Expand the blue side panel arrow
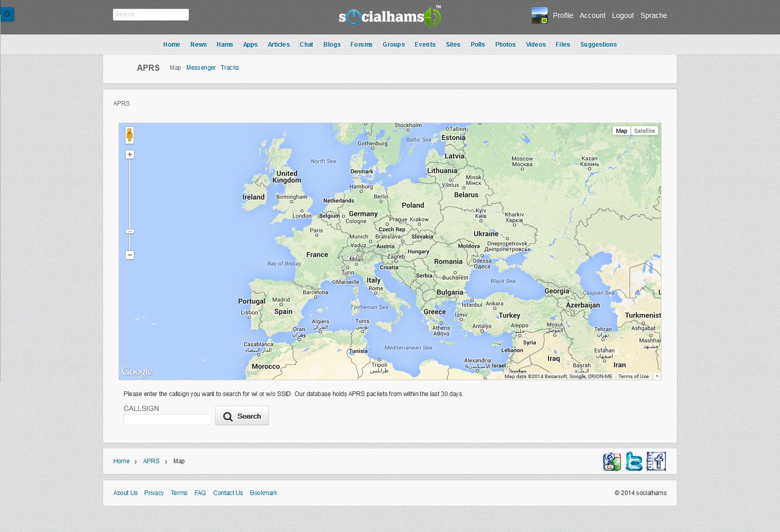The width and height of the screenshot is (780, 532). 7,14
